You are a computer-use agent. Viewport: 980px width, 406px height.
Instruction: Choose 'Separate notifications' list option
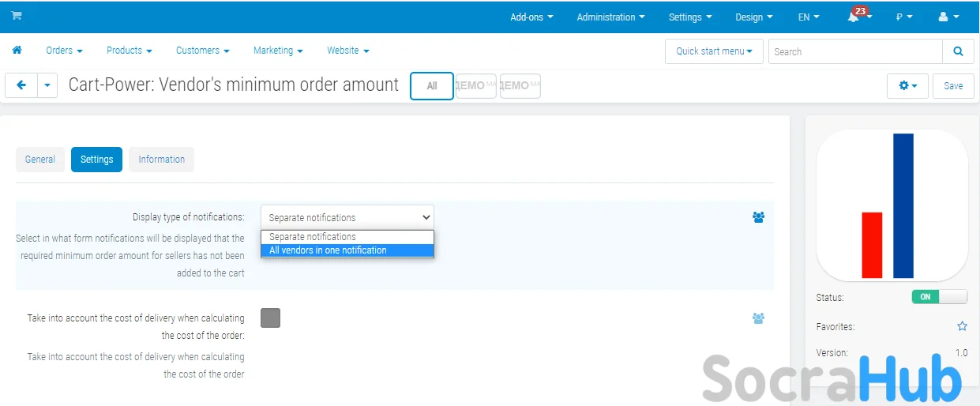pyautogui.click(x=347, y=237)
